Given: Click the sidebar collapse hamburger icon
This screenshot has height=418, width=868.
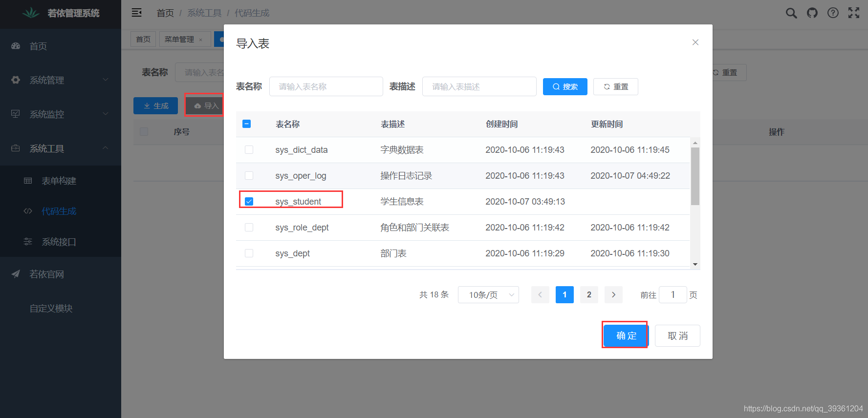Looking at the screenshot, I should coord(137,13).
